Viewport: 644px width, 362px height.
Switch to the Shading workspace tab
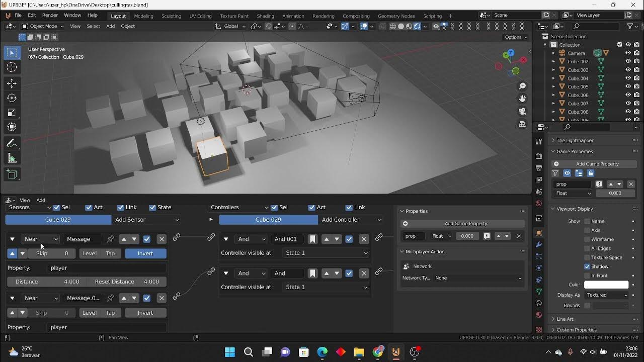click(x=265, y=16)
